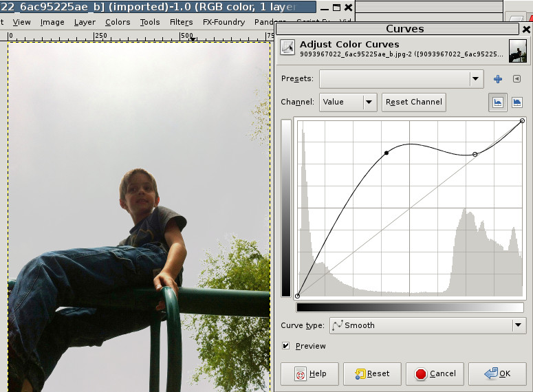The height and width of the screenshot is (392, 533).
Task: Click the horizontal input gradient bar
Action: 410,307
